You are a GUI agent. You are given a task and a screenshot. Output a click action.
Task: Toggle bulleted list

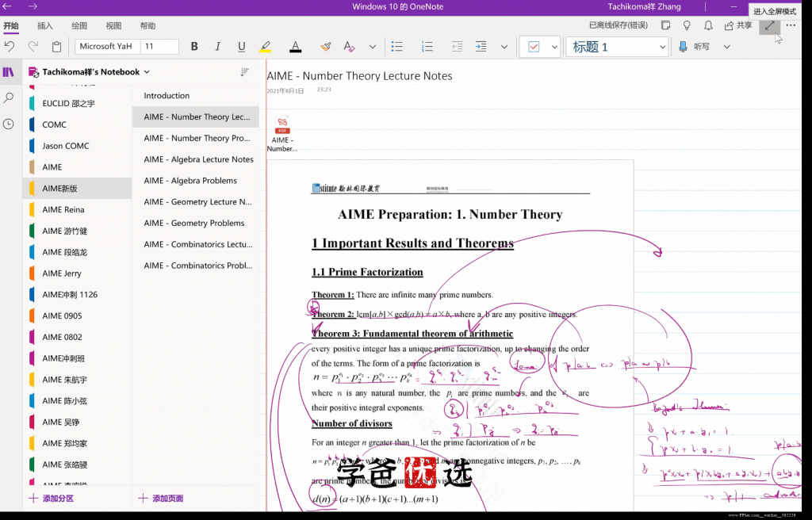point(397,47)
